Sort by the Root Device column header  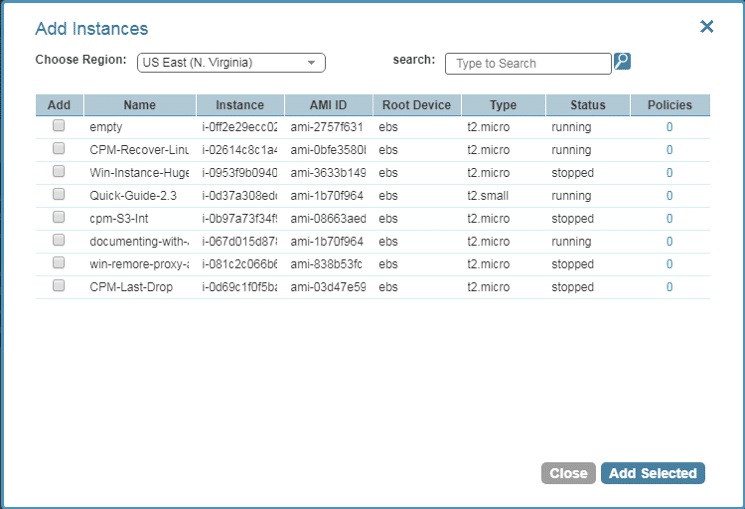point(417,105)
